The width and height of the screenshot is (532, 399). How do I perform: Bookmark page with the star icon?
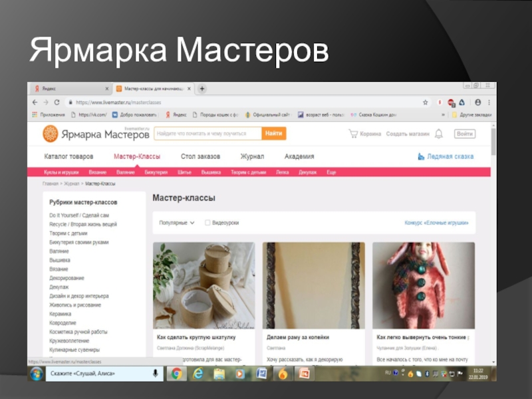pos(425,102)
